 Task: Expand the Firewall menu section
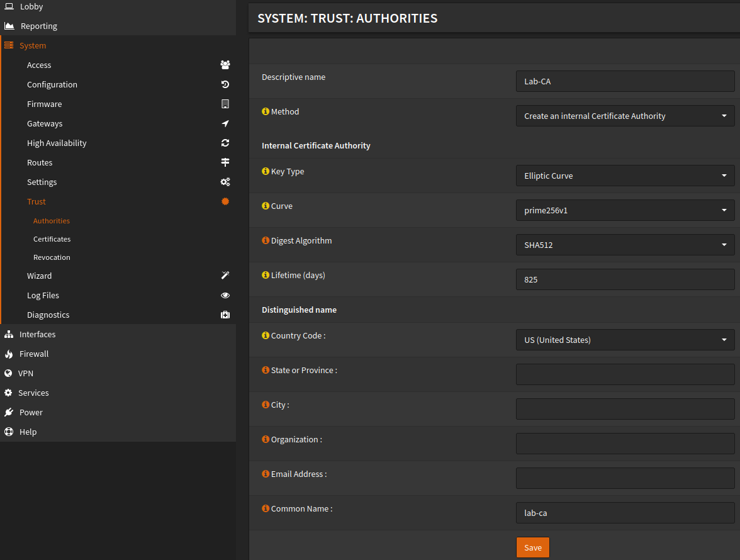34,354
